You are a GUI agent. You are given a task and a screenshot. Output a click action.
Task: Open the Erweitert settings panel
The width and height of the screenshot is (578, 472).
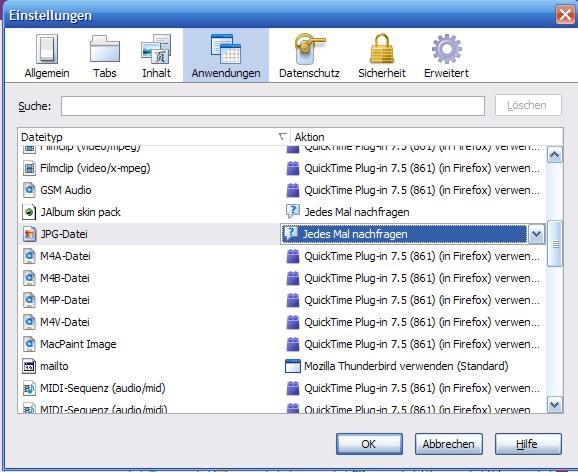(446, 56)
